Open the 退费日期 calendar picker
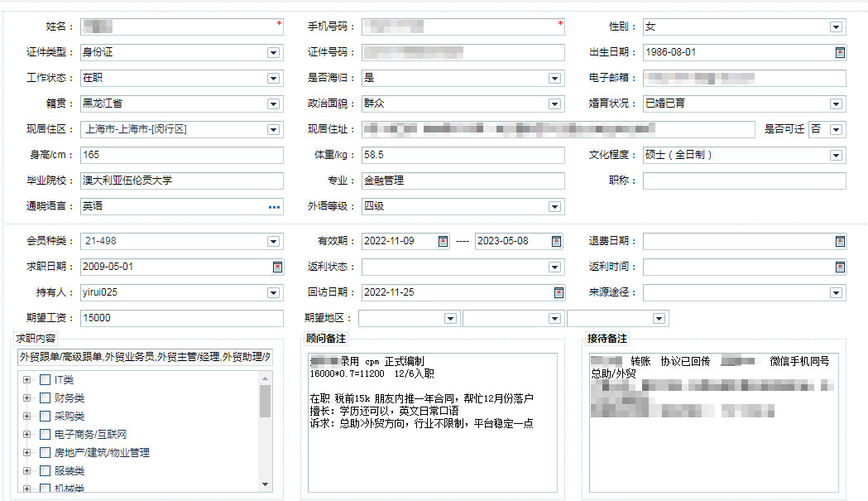 pyautogui.click(x=840, y=241)
